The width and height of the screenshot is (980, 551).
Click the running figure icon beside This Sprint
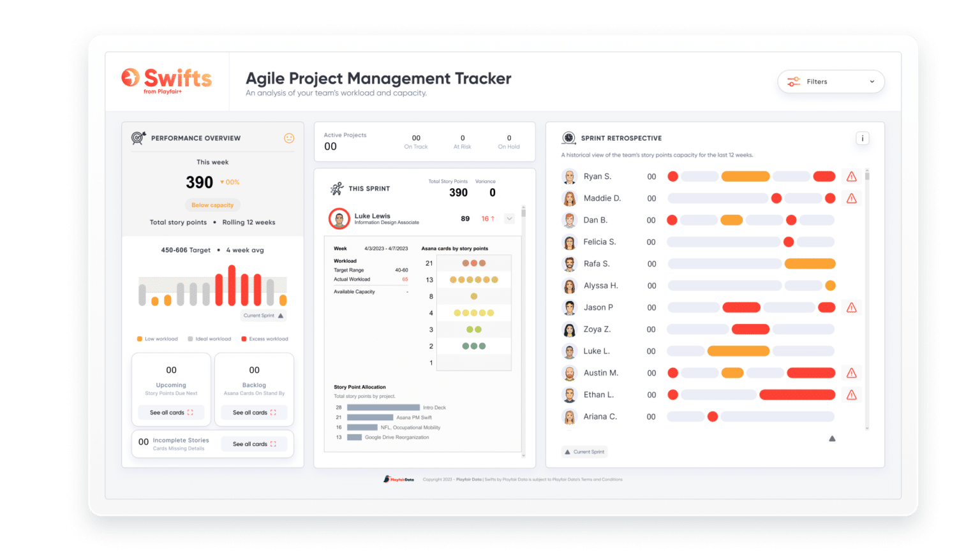pos(339,187)
